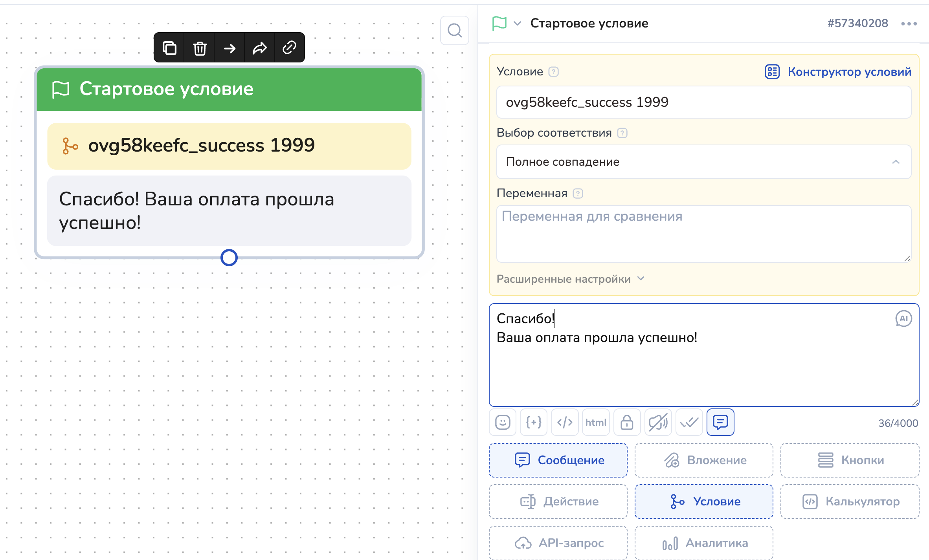Open Конструктор условий link
Screen dimensions: 929x560
(x=838, y=72)
